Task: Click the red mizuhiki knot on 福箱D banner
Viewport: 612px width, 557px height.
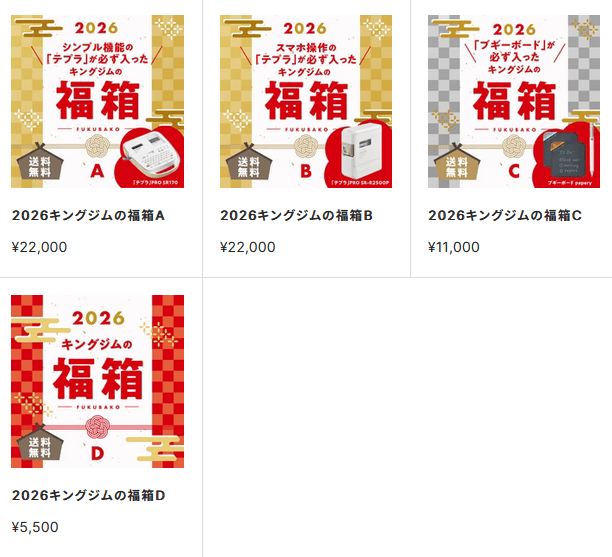Action: [98, 427]
